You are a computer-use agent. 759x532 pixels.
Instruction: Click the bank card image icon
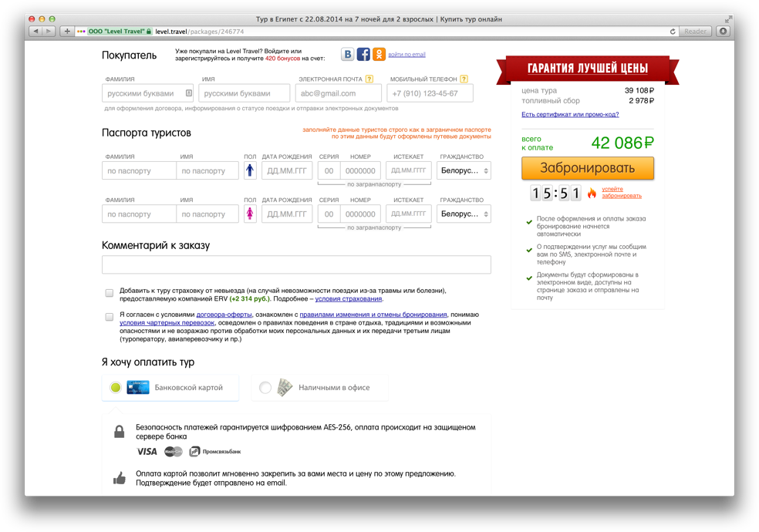click(x=138, y=387)
